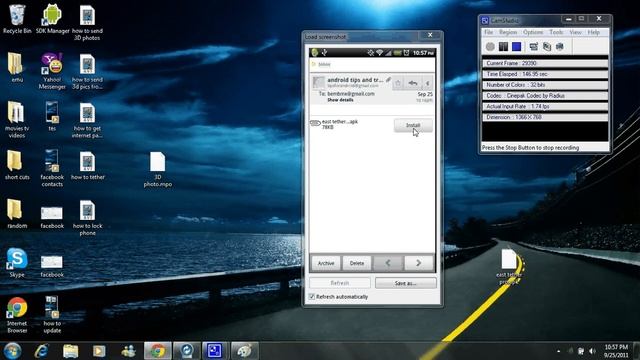Image resolution: width=640 pixels, height=360 pixels.
Task: Select the how to update desktop file
Action: [52, 315]
